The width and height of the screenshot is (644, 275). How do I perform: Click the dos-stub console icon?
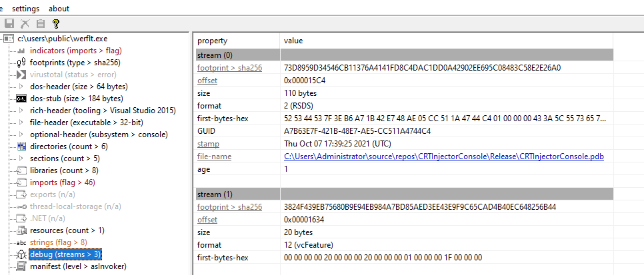tap(21, 99)
